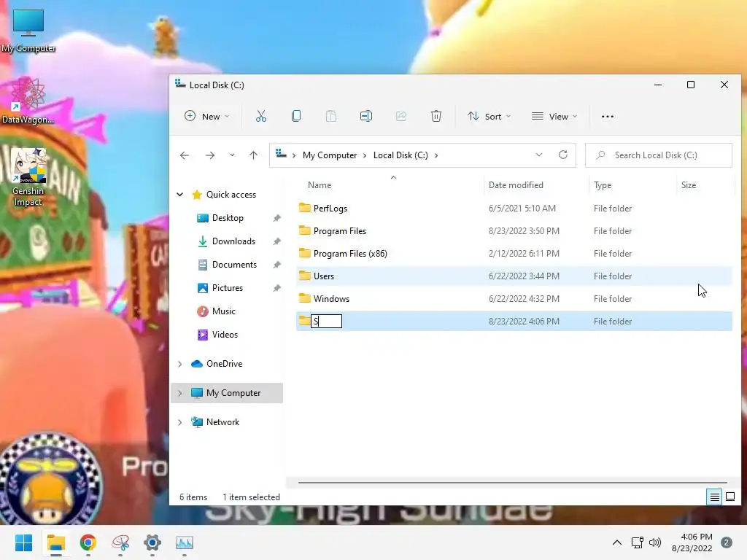Open the New dropdown menu

206,116
